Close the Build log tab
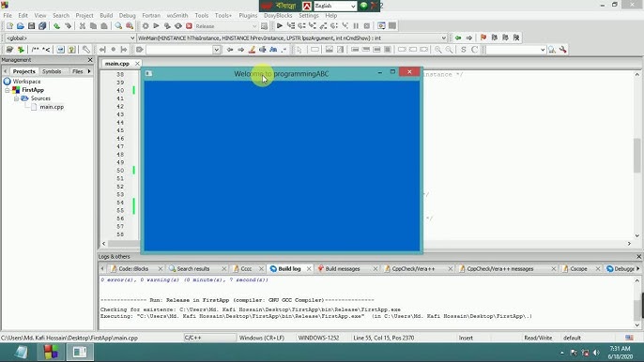 (x=309, y=269)
